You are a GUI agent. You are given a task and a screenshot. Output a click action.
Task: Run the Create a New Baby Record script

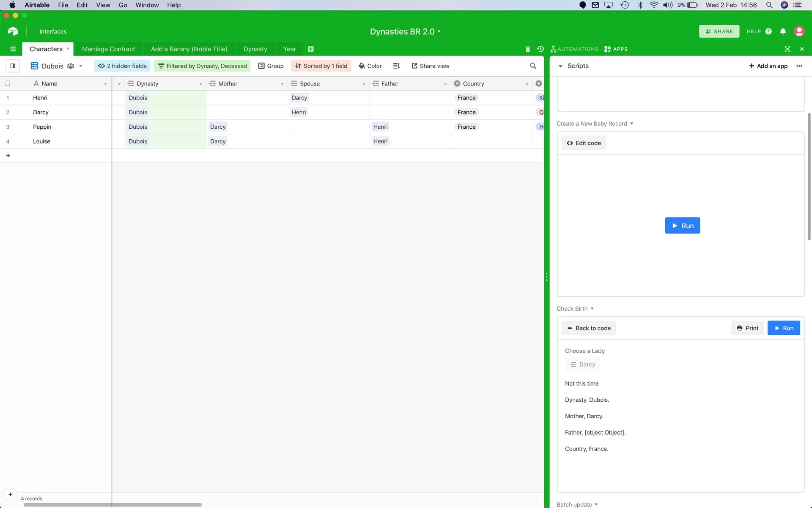click(x=682, y=226)
